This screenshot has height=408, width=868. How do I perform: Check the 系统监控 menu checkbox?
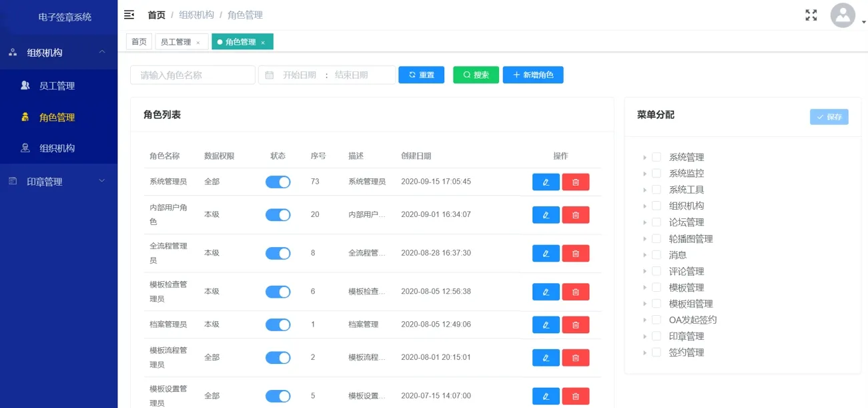click(x=657, y=174)
